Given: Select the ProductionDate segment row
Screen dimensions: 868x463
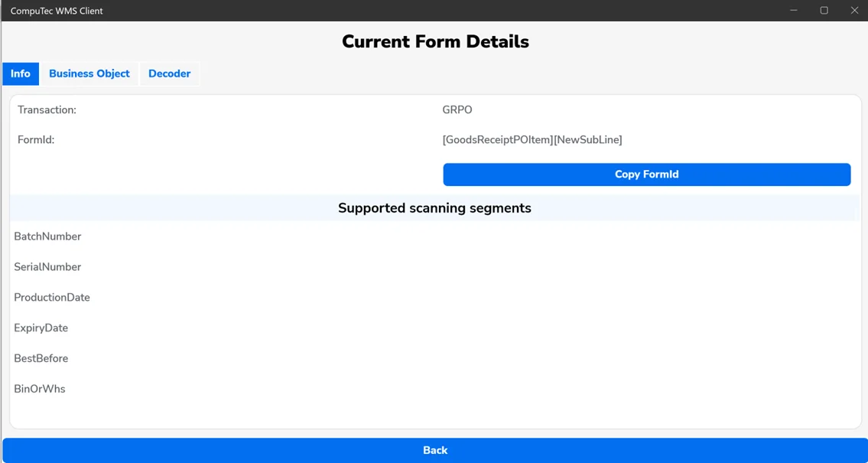Looking at the screenshot, I should [52, 297].
